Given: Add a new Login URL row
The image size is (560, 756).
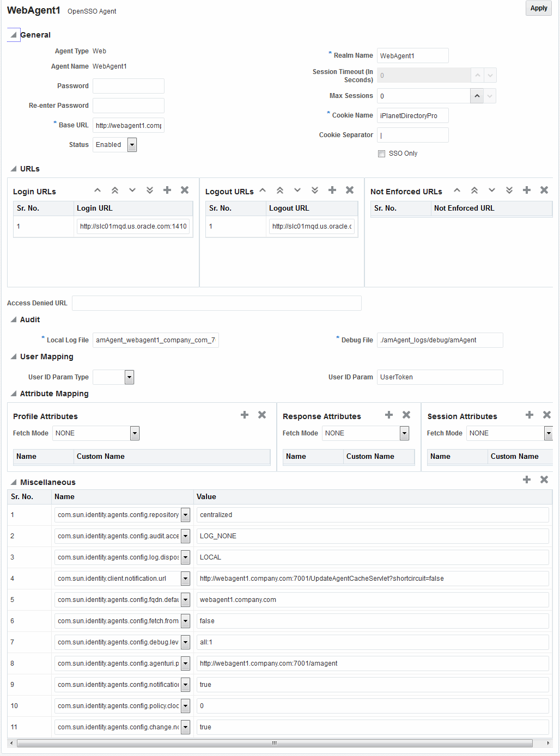Looking at the screenshot, I should point(167,190).
